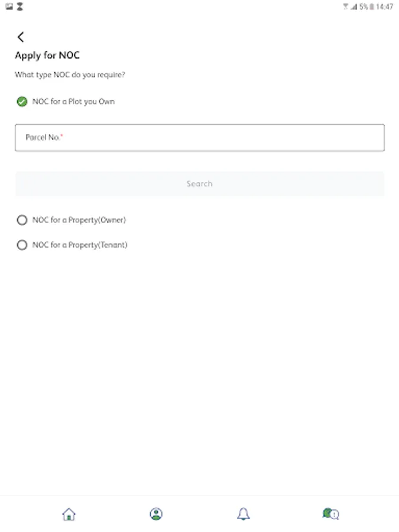The image size is (399, 532).
Task: Click the "NOC for a Plot you Own" label
Action: [x=73, y=102]
